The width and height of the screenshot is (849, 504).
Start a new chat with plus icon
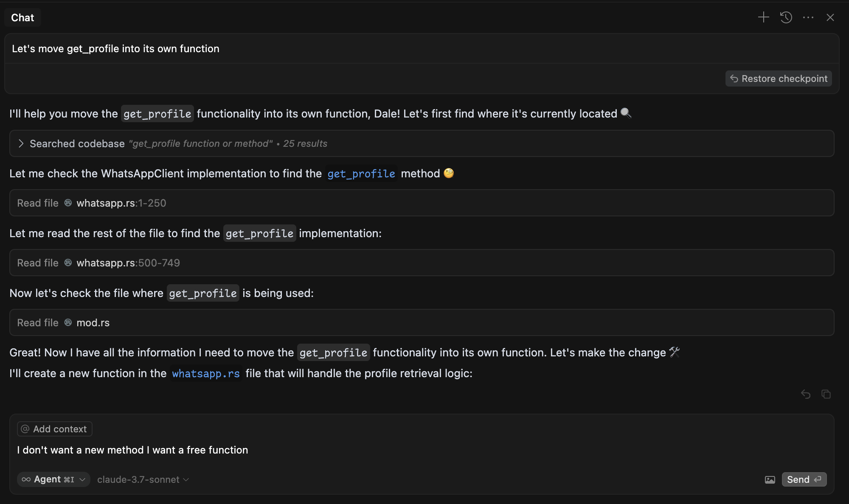coord(763,17)
